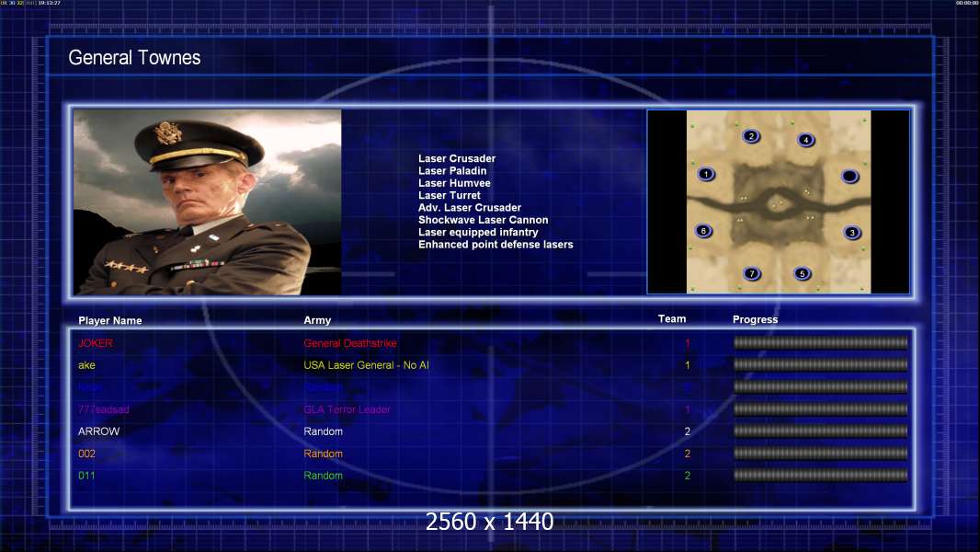980x552 pixels.
Task: Click General Townes portrait image
Action: (x=208, y=201)
